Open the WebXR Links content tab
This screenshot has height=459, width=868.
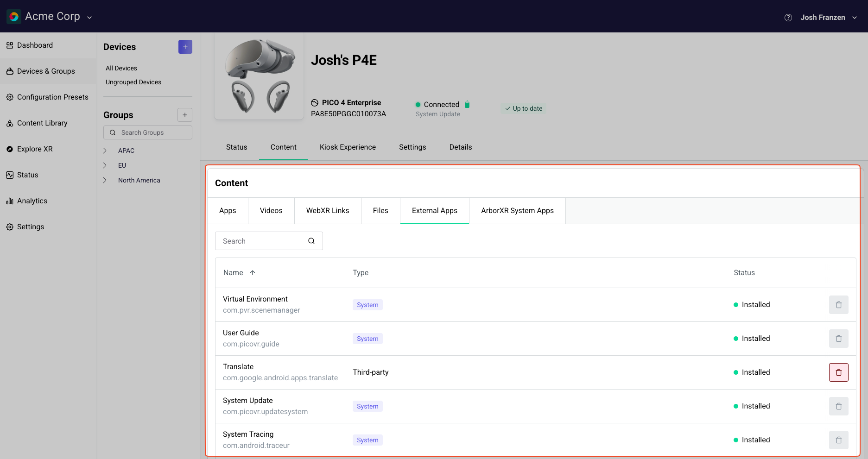tap(328, 211)
